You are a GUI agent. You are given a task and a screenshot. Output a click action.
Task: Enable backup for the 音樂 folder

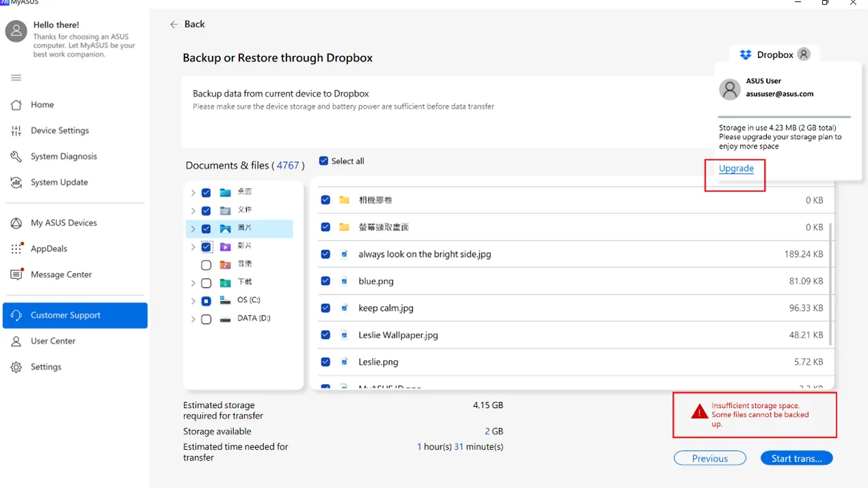coord(206,264)
